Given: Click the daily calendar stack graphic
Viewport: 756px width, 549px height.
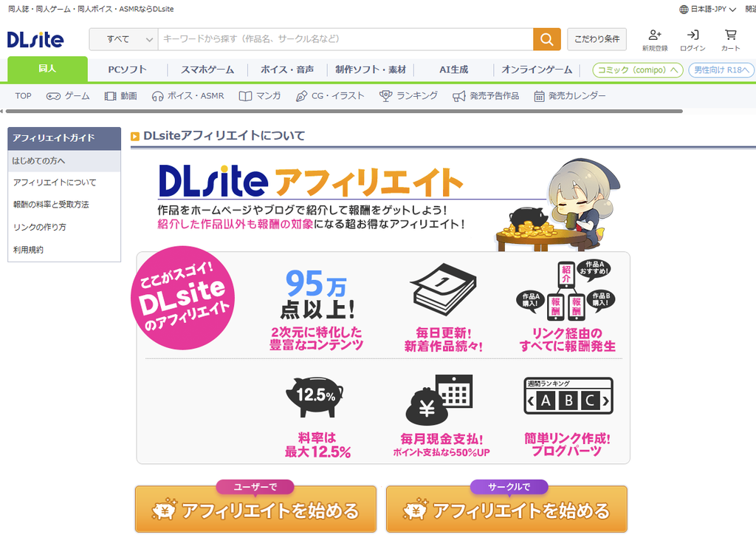Looking at the screenshot, I should (x=443, y=290).
